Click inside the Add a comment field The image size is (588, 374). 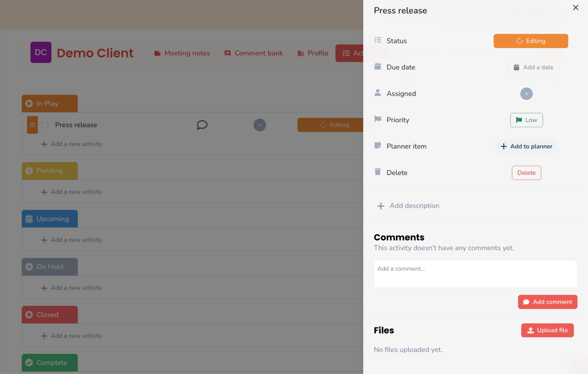tap(475, 273)
